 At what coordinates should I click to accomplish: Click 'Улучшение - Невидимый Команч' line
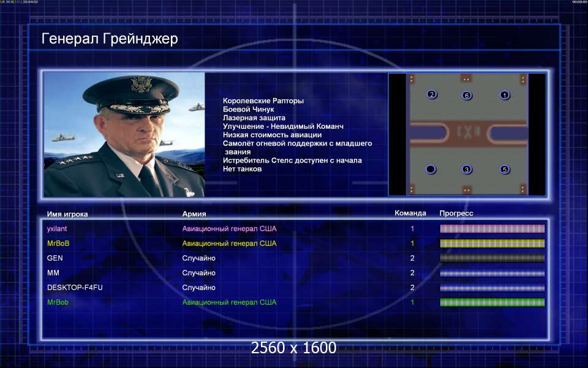tap(283, 126)
